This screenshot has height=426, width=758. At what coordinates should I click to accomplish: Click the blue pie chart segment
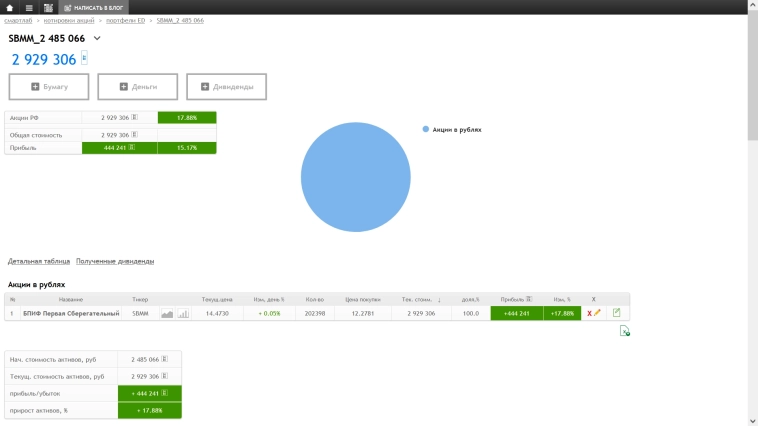(x=355, y=177)
